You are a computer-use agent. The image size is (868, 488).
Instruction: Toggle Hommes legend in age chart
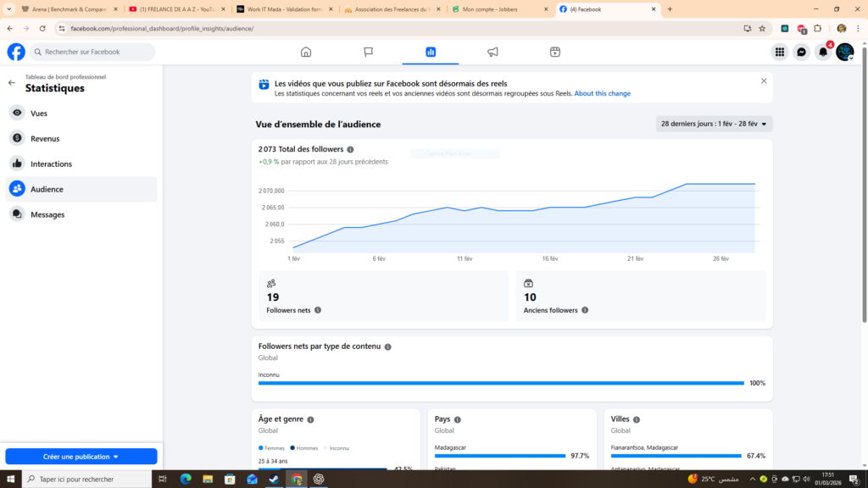[304, 448]
